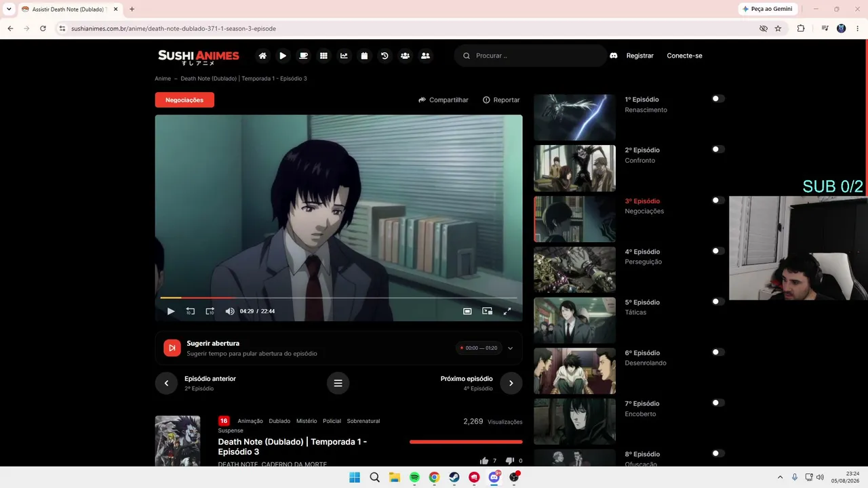Click the 00:00 — 01:20 opening time badge

click(x=479, y=348)
